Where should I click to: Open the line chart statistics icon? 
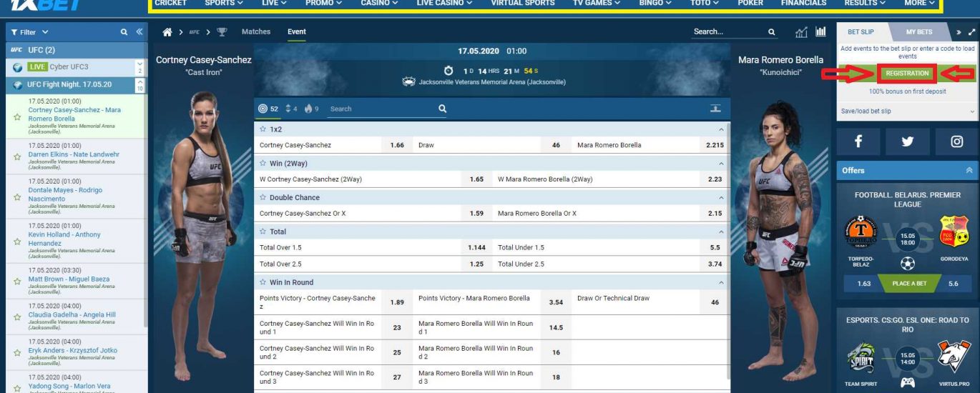[801, 32]
